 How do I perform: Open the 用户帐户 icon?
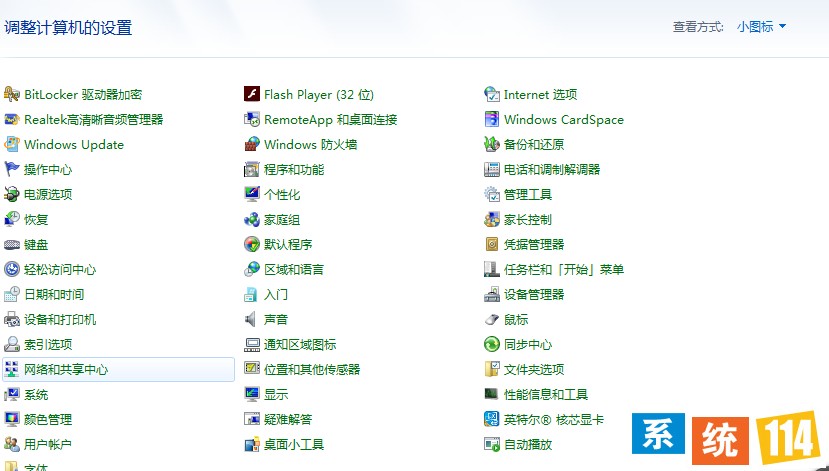[x=12, y=444]
